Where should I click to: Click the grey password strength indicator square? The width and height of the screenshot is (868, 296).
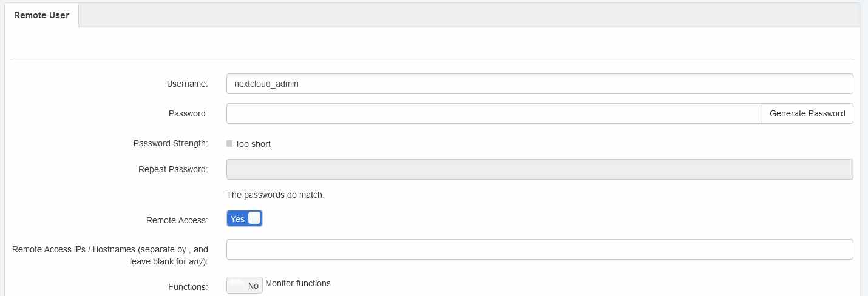click(229, 144)
